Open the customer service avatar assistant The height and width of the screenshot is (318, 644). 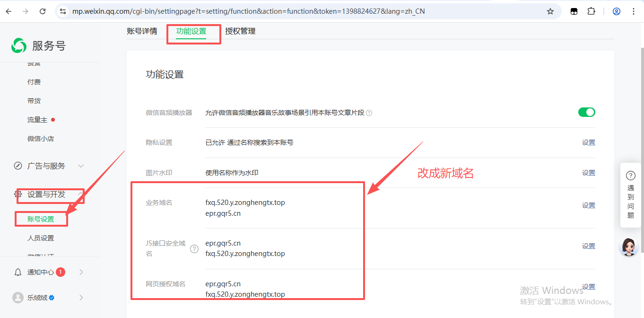628,247
